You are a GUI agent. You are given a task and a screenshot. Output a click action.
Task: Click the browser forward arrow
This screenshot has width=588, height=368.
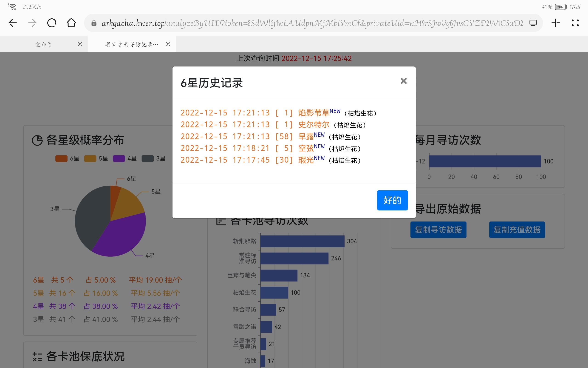tap(32, 23)
